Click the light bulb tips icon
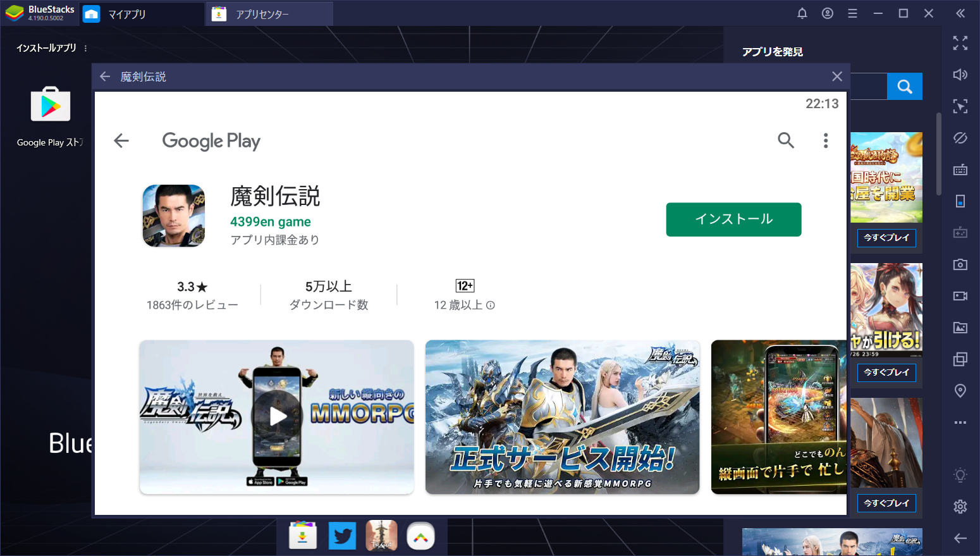980x556 pixels. [960, 475]
